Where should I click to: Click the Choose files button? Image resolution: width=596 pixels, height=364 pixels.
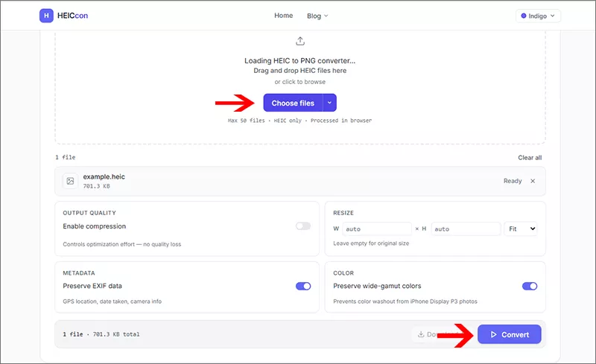pyautogui.click(x=293, y=103)
